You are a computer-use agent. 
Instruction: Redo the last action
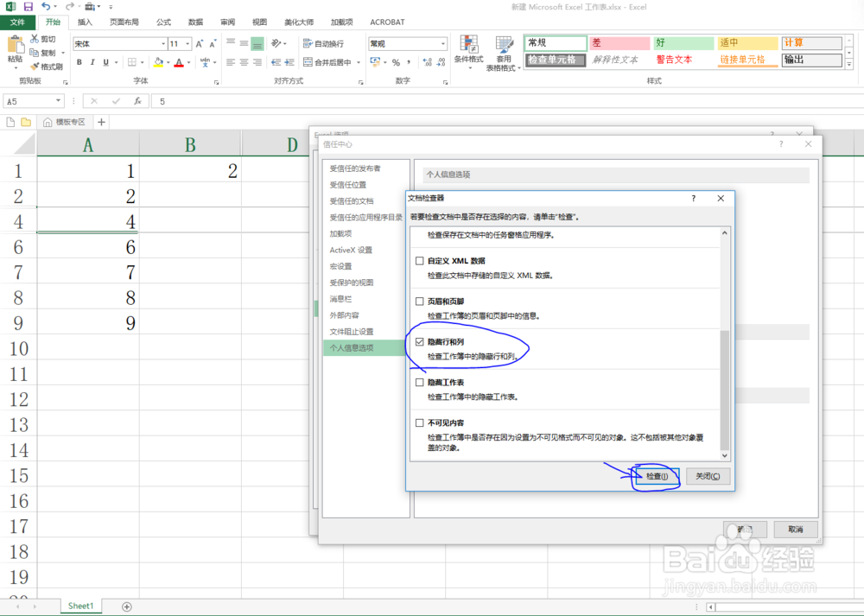click(69, 7)
